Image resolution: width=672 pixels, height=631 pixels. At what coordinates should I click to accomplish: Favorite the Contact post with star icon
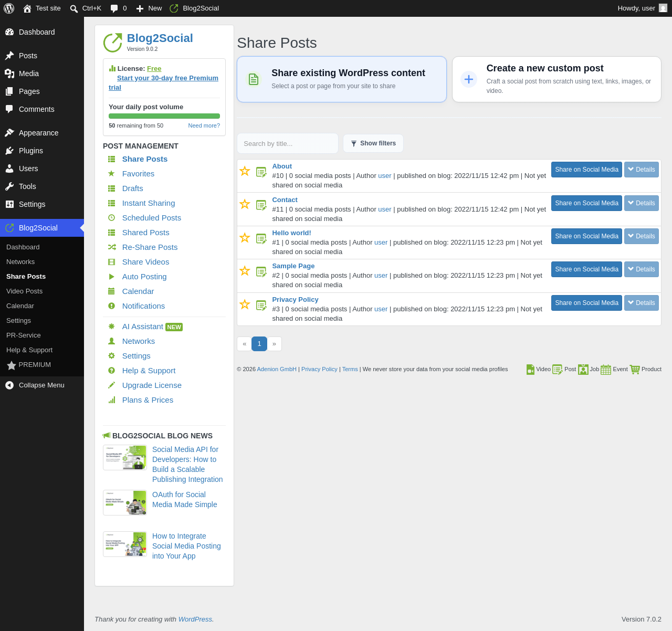245,204
